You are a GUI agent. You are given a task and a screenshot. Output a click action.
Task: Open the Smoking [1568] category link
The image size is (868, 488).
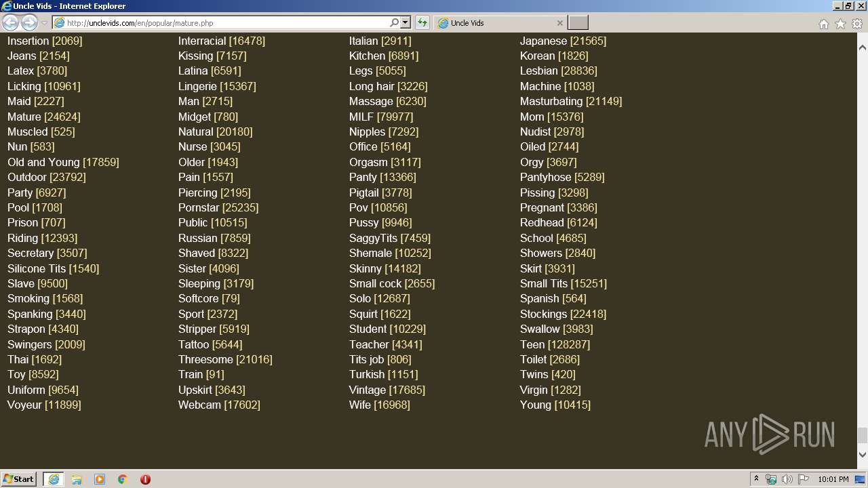[45, 298]
